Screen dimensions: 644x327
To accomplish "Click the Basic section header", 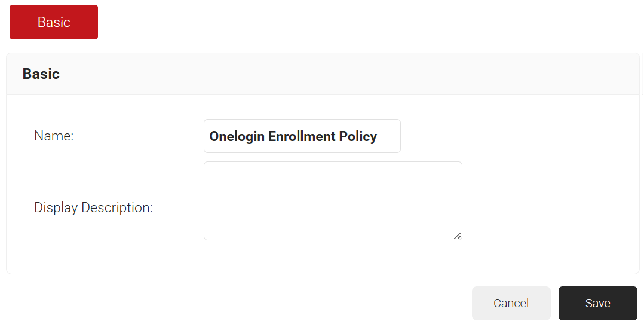I will click(x=41, y=74).
